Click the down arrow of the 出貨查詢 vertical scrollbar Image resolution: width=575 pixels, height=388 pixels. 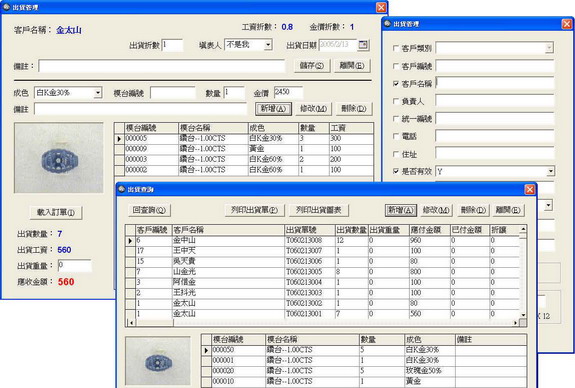tap(523, 315)
